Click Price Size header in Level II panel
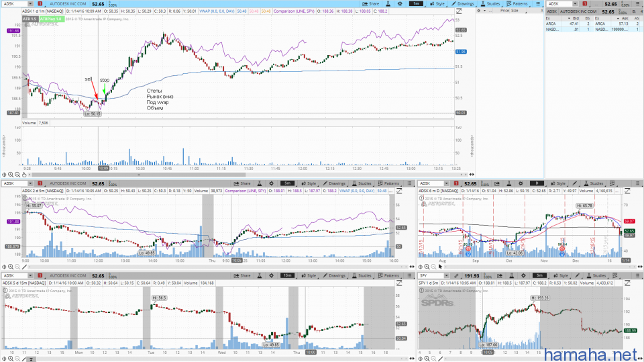This screenshot has width=644, height=362. [x=509, y=11]
